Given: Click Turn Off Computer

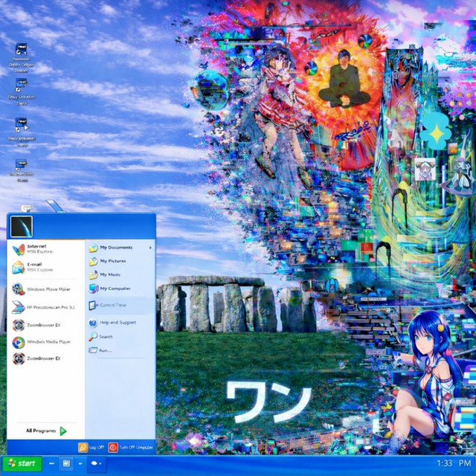Looking at the screenshot, I should (131, 448).
